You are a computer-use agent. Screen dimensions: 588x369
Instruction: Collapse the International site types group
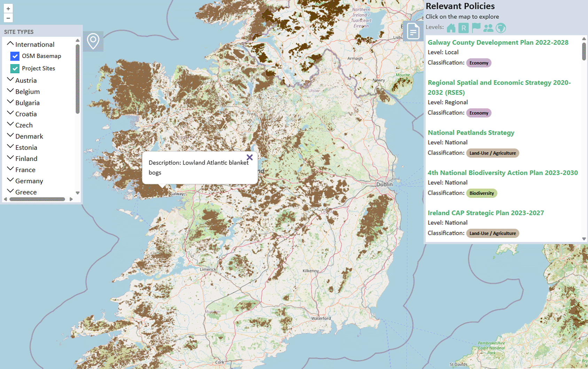point(10,44)
